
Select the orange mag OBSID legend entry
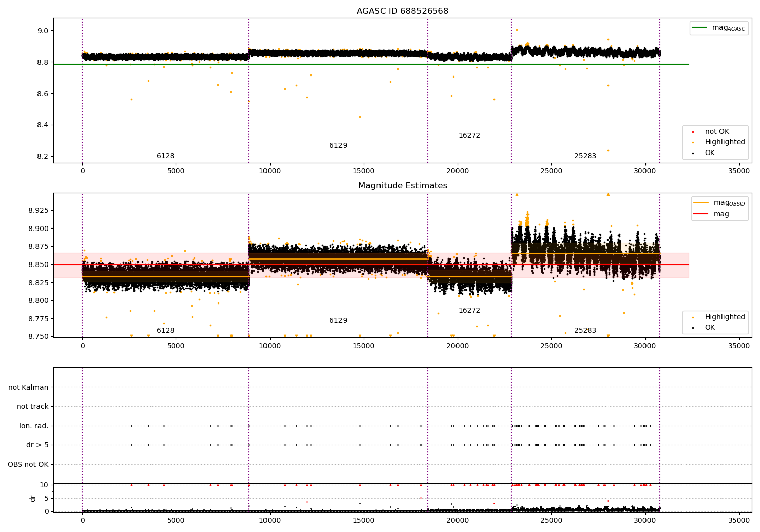tap(719, 203)
